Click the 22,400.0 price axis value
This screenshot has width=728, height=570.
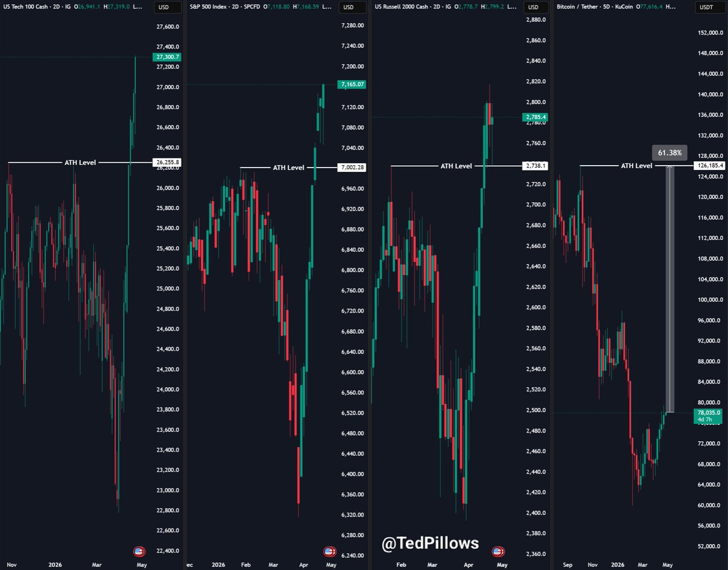tap(167, 551)
